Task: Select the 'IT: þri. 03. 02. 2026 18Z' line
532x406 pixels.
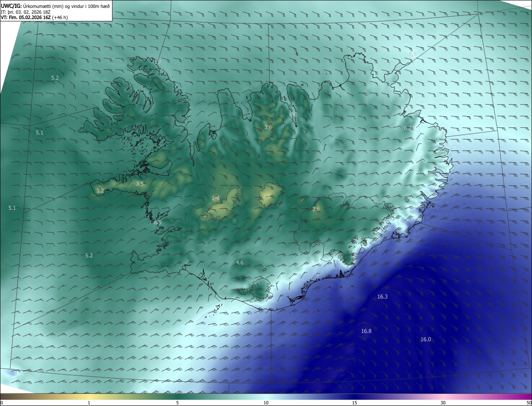Action: click(26, 12)
